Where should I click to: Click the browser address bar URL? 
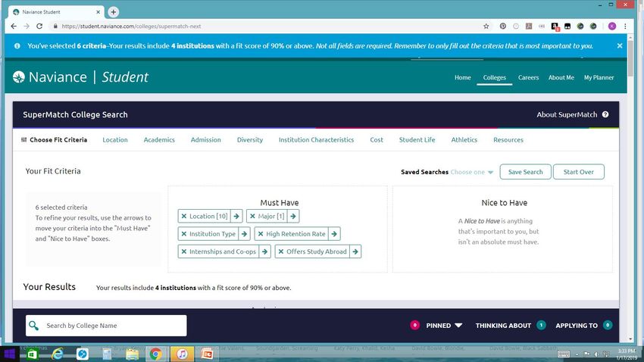131,26
